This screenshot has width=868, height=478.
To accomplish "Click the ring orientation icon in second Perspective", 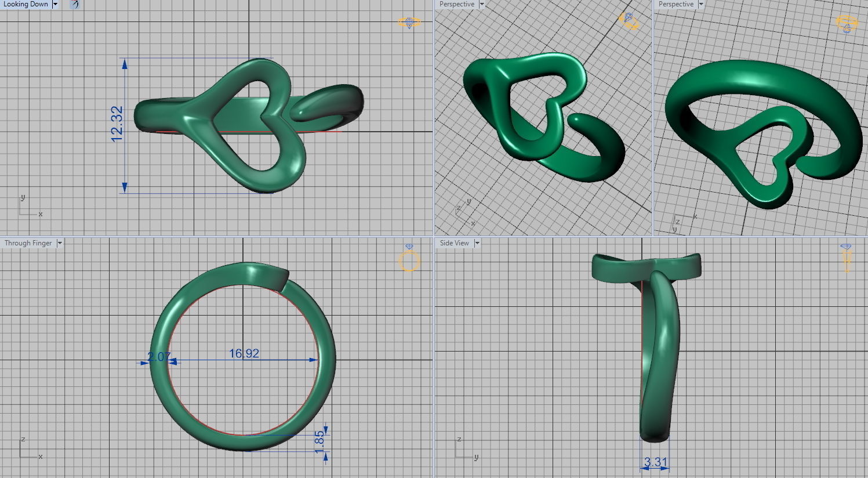I will (x=847, y=23).
